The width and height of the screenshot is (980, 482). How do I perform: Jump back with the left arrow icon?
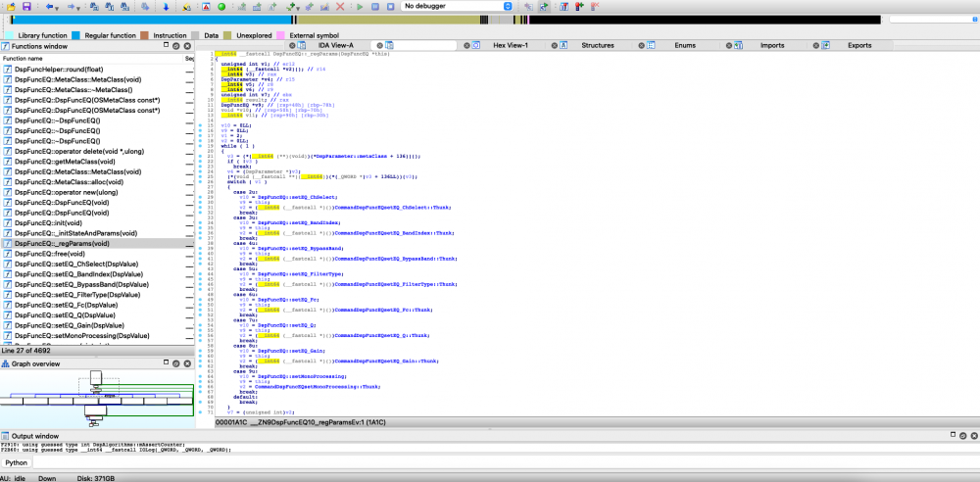(x=49, y=6)
